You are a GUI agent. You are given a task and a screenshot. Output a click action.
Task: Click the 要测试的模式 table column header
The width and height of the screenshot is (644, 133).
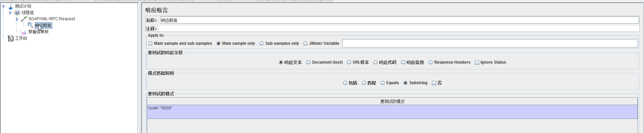(x=392, y=101)
